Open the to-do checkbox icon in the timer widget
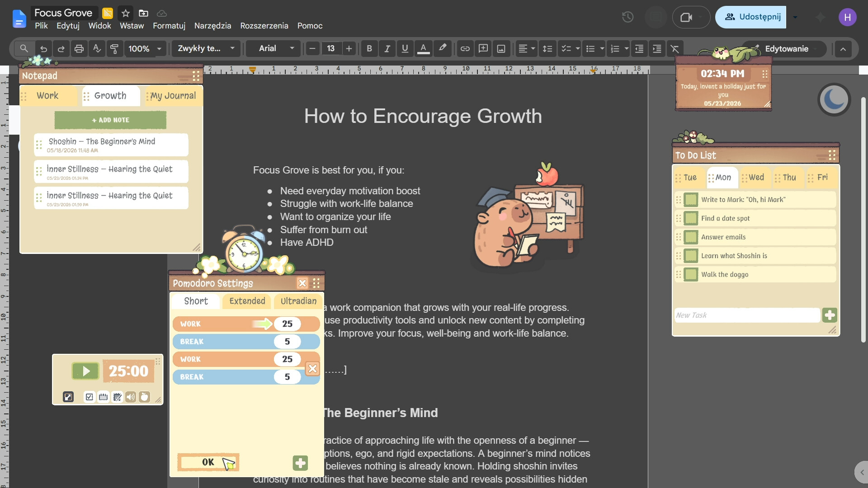 90,397
